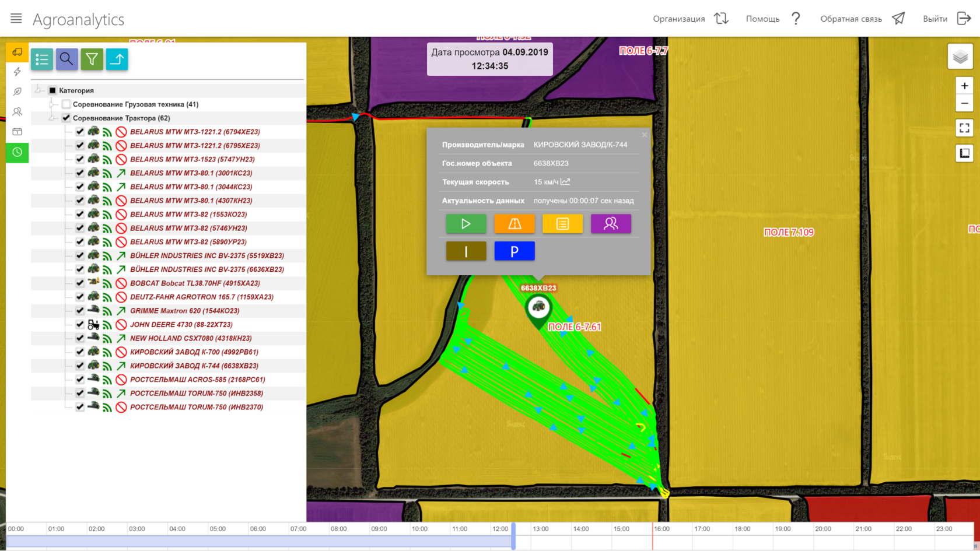Click the blue timeline playhead handle

513,536
